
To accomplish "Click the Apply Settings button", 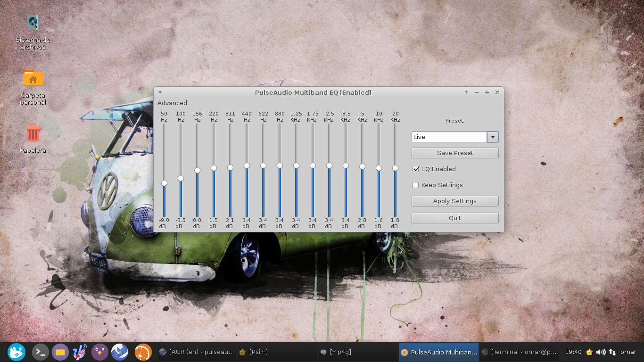I will click(455, 201).
